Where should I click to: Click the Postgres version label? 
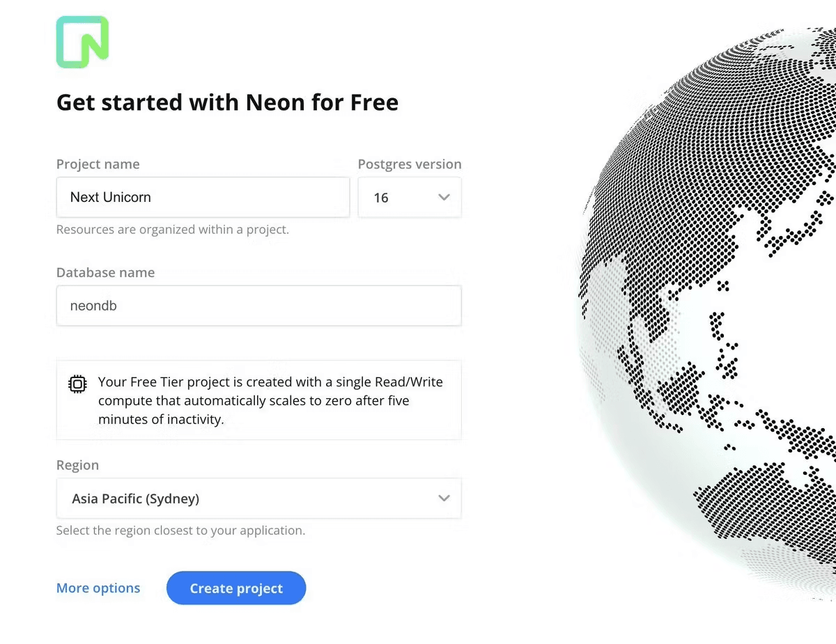point(410,164)
